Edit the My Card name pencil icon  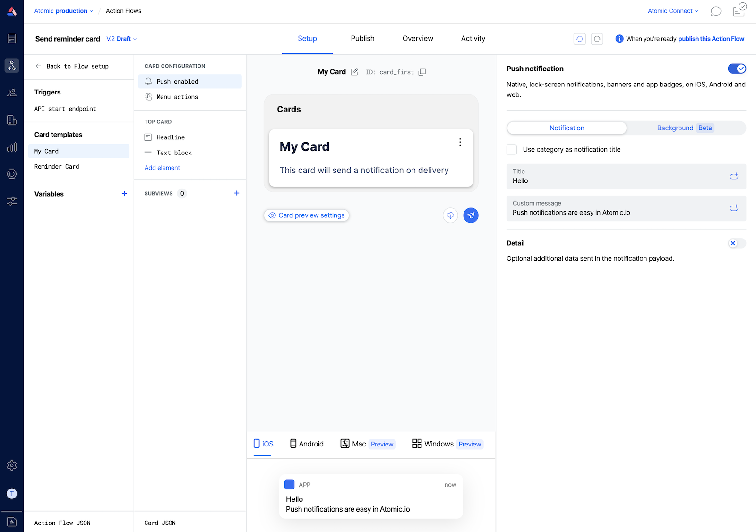[x=354, y=72]
